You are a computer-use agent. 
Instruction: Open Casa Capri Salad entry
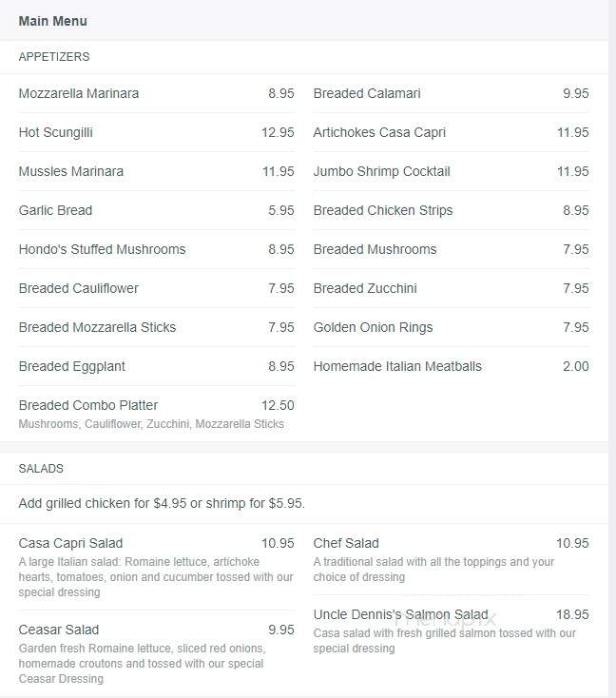[156, 567]
